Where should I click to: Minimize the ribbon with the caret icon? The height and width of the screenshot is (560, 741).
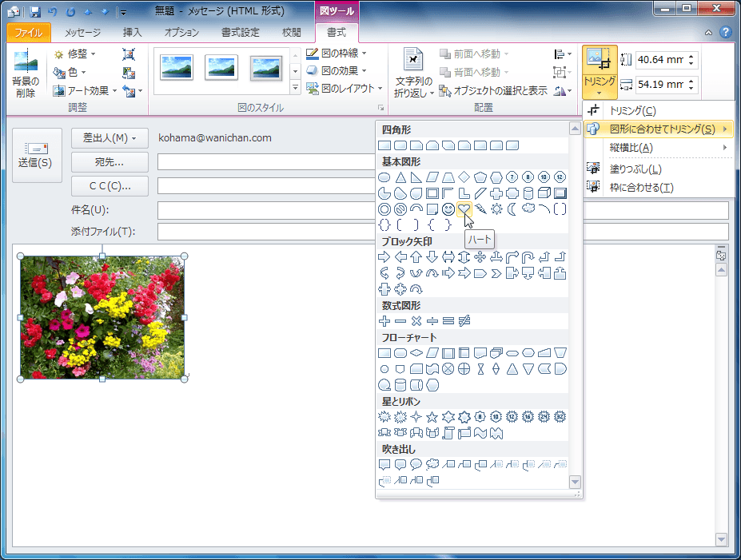click(708, 33)
